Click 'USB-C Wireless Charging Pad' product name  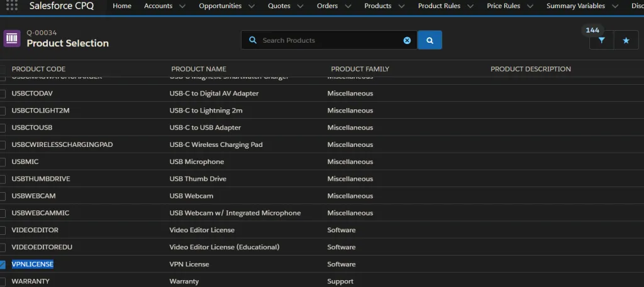pos(216,144)
